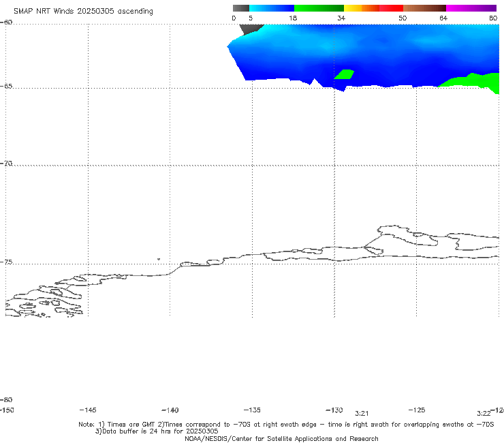Image resolution: width=504 pixels, height=443 pixels.
Task: Click the latitude label '-70'
Action: (x=6, y=164)
